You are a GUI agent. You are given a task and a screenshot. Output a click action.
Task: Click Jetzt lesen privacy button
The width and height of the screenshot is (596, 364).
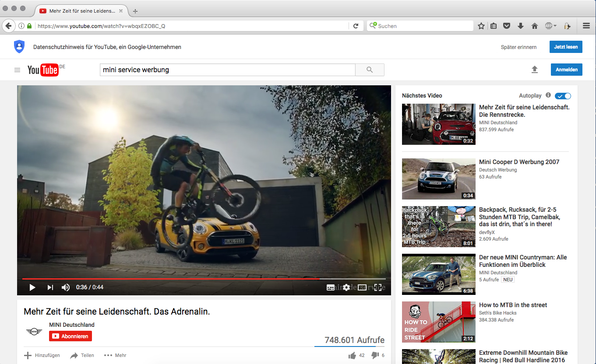(566, 47)
